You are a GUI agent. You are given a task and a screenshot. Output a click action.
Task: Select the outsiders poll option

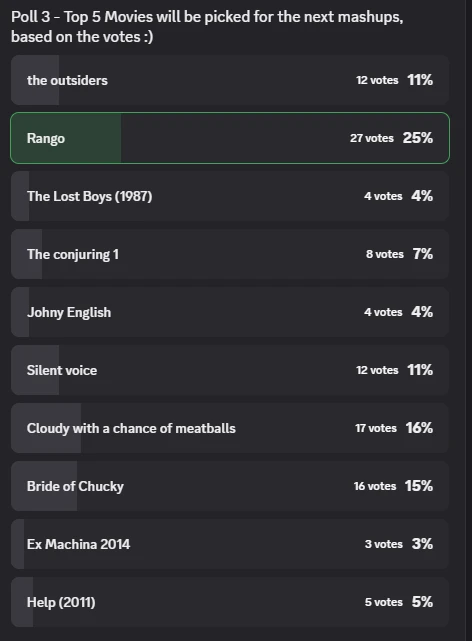coord(230,80)
